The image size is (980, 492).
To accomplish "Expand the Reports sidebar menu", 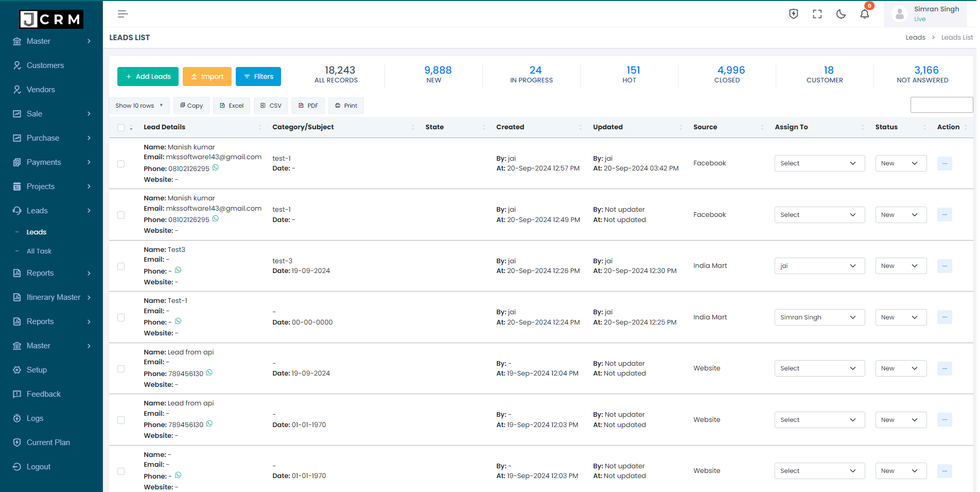I will (40, 273).
